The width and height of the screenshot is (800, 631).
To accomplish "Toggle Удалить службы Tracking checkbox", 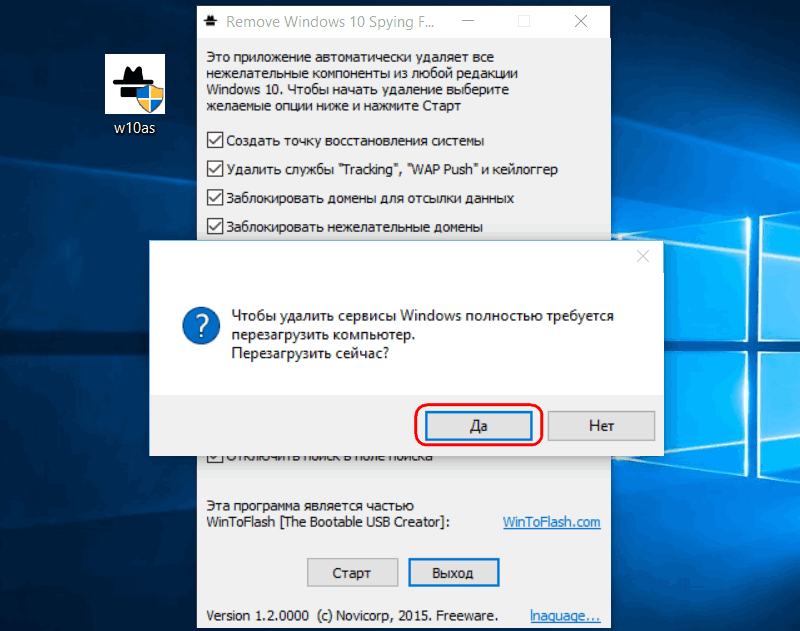I will (215, 168).
